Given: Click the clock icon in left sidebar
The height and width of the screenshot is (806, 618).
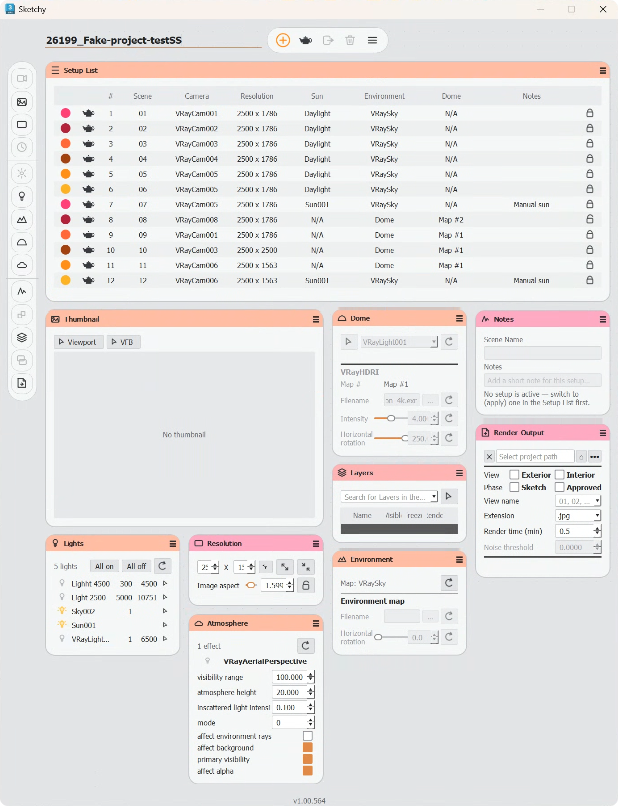Looking at the screenshot, I should click(22, 147).
